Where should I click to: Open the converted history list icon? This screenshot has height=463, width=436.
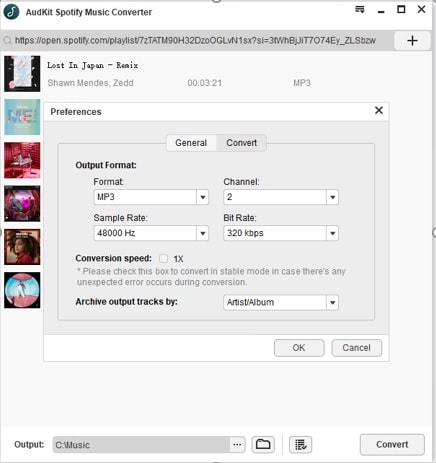tap(300, 444)
